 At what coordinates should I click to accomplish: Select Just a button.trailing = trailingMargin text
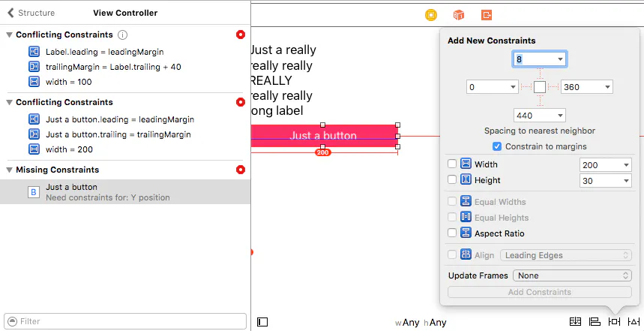click(x=118, y=134)
